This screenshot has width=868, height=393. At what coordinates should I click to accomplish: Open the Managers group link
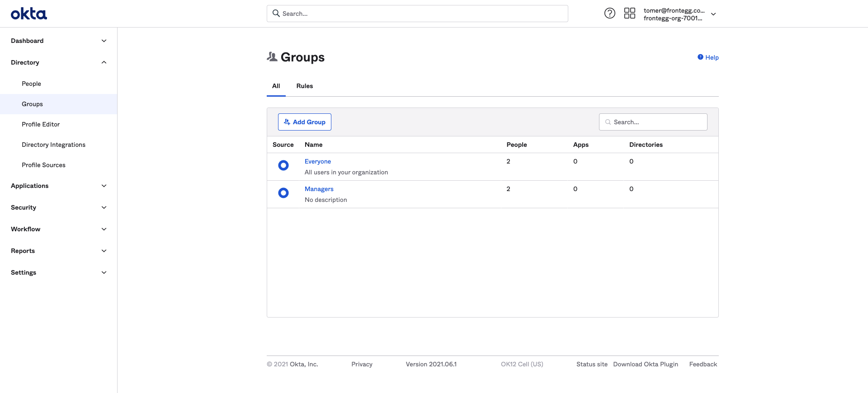tap(319, 189)
